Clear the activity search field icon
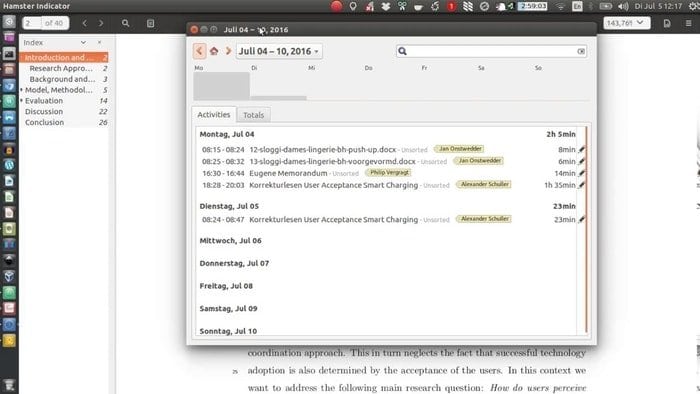The image size is (700, 394). [x=581, y=51]
